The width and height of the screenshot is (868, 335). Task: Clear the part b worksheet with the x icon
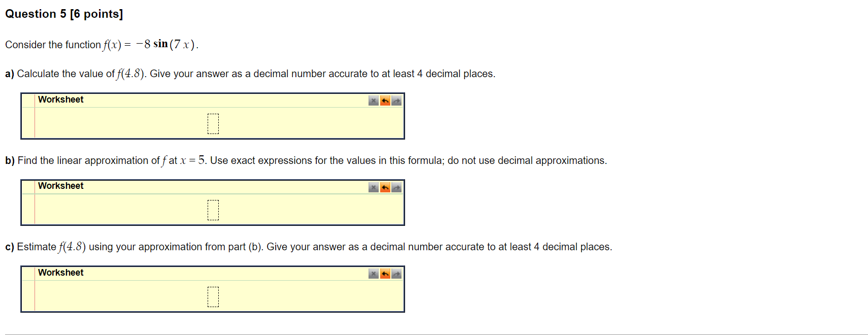(x=374, y=188)
